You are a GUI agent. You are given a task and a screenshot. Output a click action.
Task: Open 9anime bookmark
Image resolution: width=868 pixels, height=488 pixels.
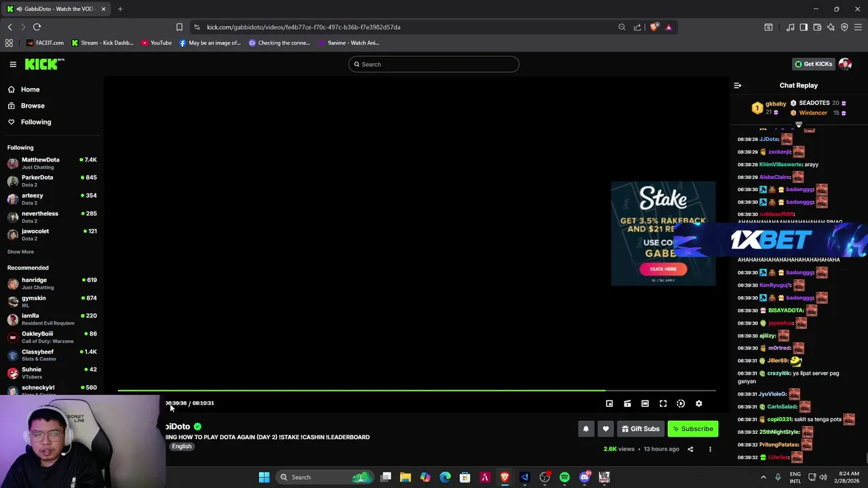(349, 43)
